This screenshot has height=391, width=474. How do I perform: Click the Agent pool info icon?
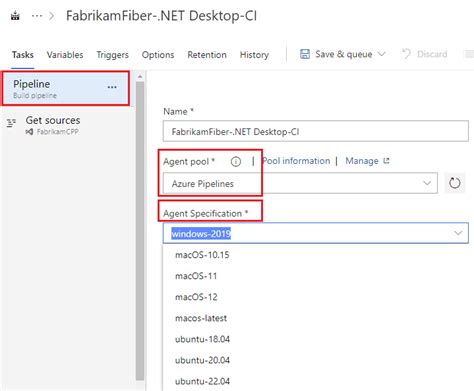(236, 162)
